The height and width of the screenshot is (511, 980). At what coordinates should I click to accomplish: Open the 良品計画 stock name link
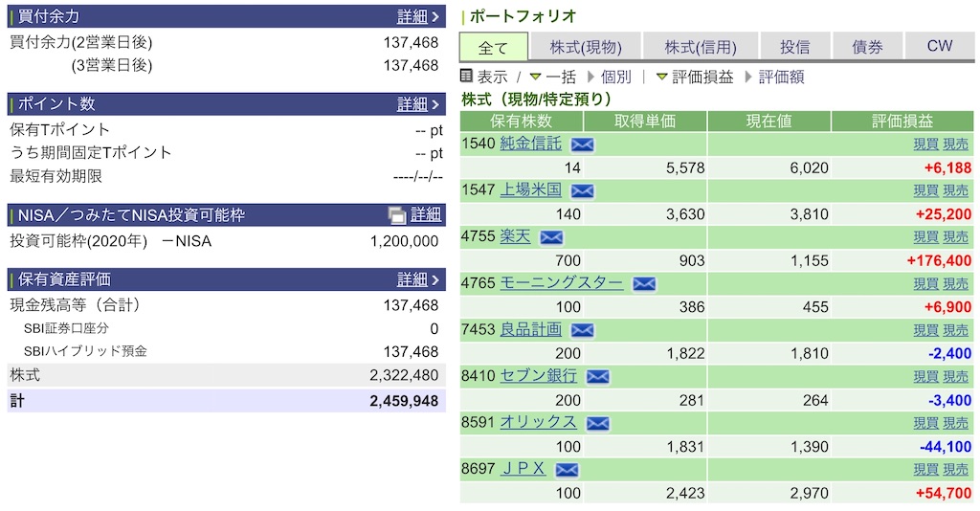pos(530,329)
